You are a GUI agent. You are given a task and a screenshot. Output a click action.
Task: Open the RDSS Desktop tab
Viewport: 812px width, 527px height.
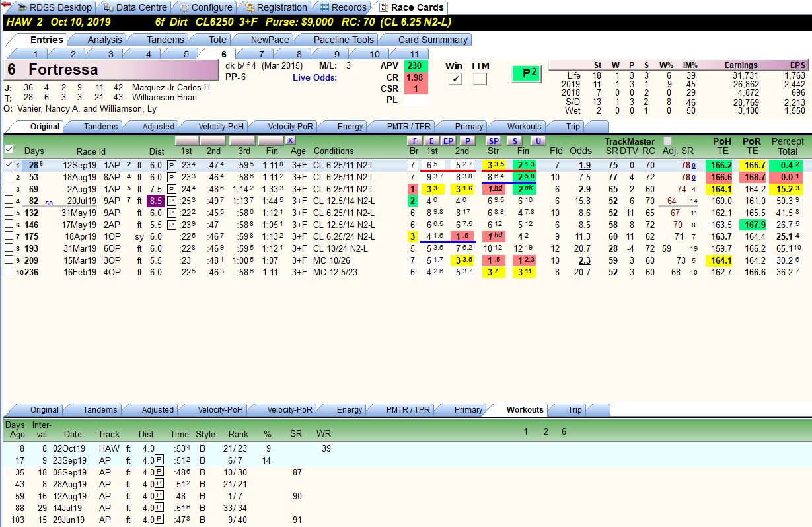coord(54,7)
